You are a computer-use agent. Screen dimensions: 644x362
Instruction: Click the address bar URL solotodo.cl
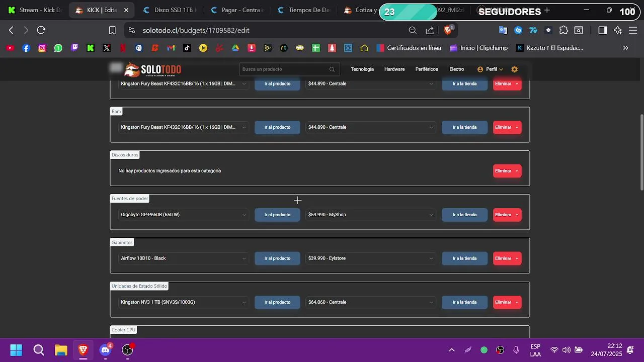[196, 30]
